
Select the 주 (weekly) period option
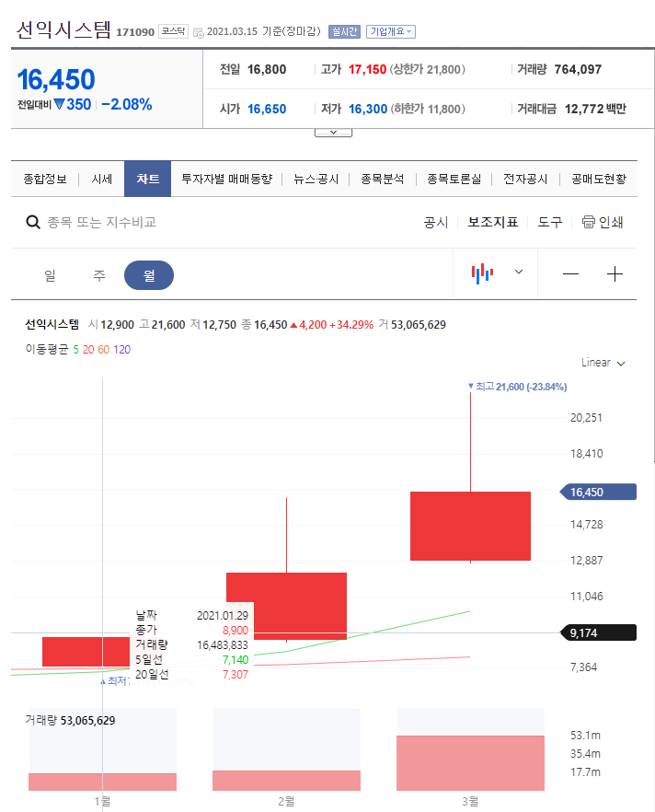pos(98,275)
